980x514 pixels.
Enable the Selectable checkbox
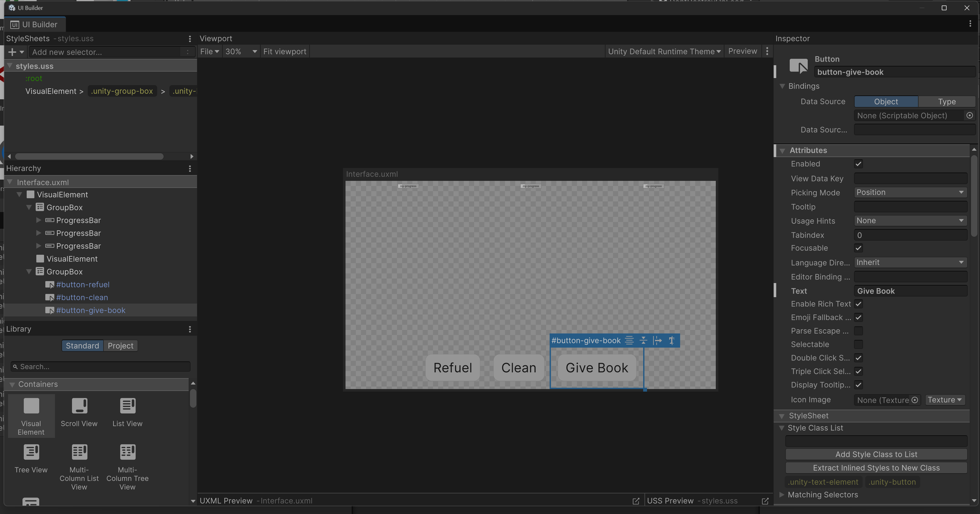tap(858, 344)
